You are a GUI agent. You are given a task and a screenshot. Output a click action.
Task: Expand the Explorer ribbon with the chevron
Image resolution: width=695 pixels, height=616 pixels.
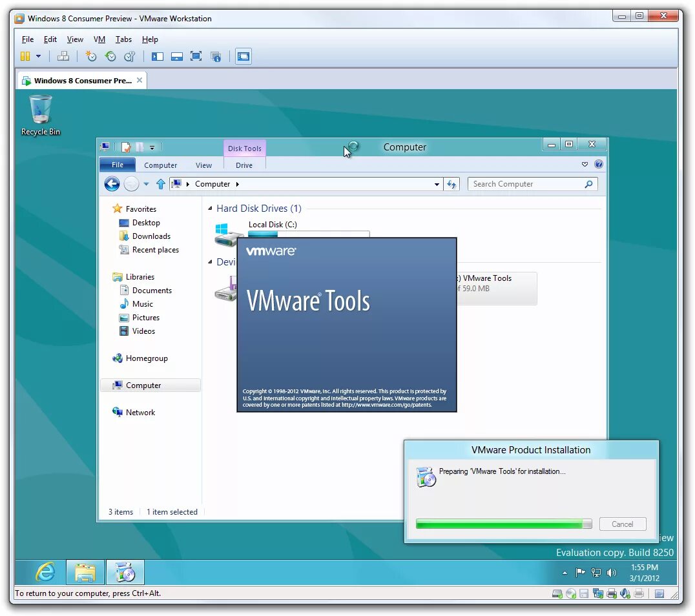pos(585,165)
